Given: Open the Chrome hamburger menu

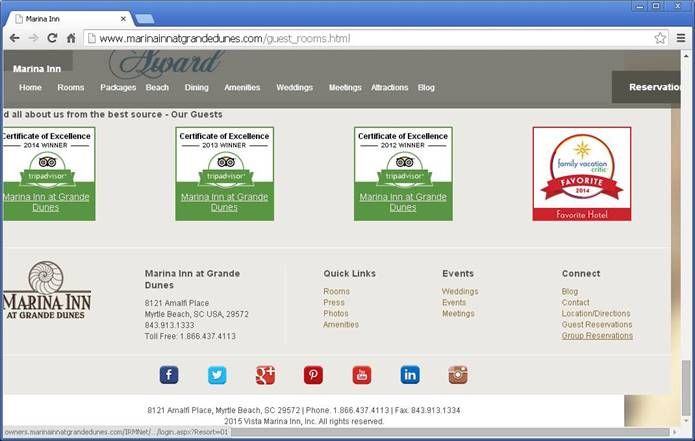Looking at the screenshot, I should coord(681,38).
